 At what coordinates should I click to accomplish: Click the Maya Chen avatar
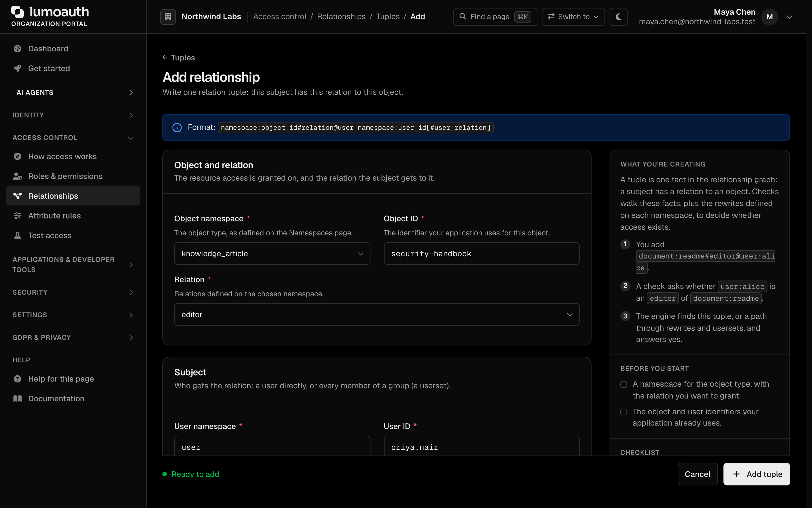click(x=769, y=17)
